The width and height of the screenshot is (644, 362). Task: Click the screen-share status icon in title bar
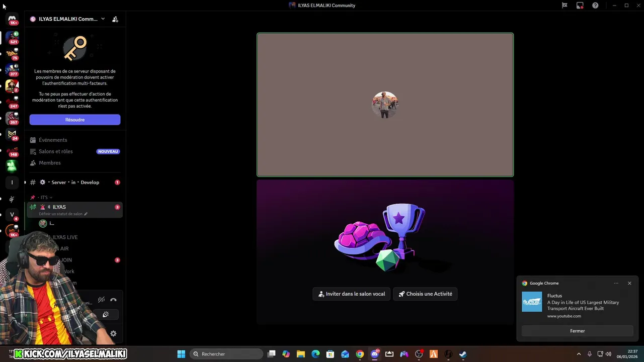(x=580, y=6)
